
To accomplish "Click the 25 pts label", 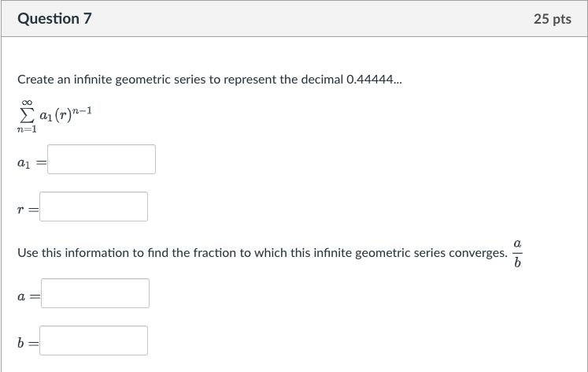I will [552, 19].
